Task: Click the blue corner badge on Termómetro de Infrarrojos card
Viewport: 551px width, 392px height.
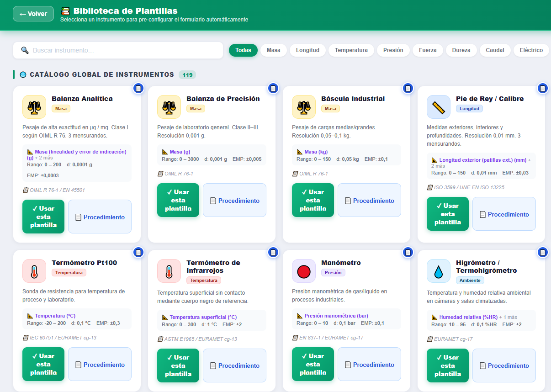Action: tap(273, 252)
